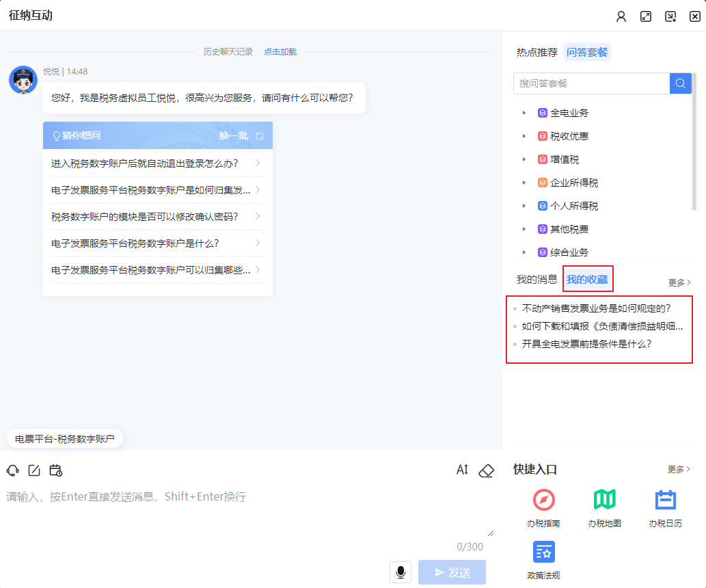Screen dimensions: 706x588
Task: Click the 电票平台-税务数字账户 tag
Action: click(65, 439)
